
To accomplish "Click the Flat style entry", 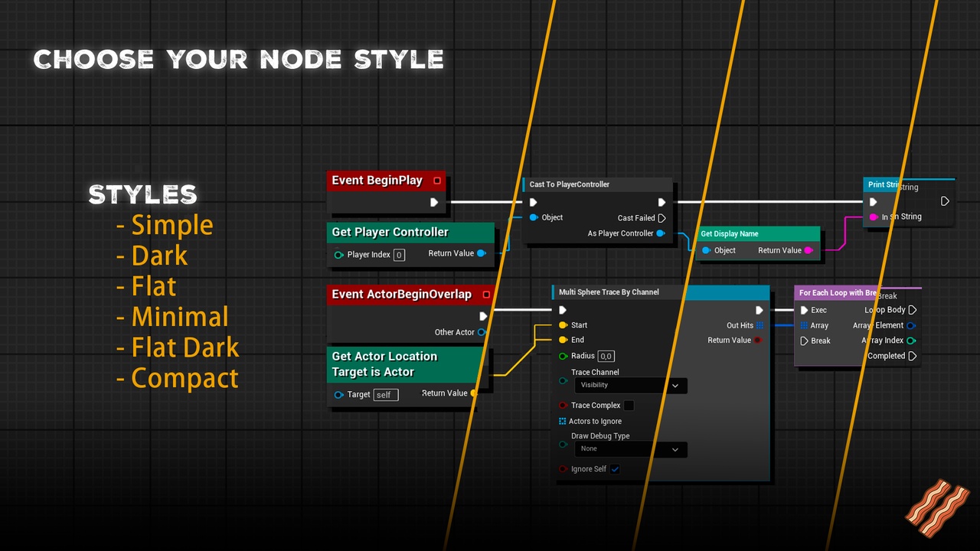I will (x=154, y=286).
